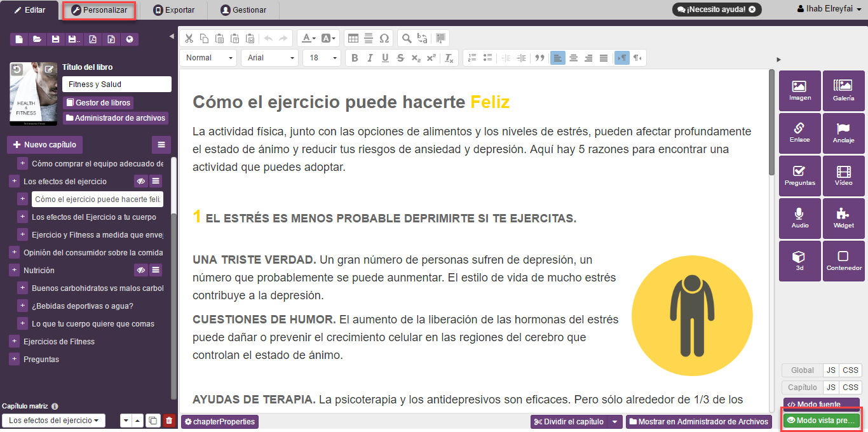Delete the chapter with the red trash icon
The height and width of the screenshot is (432, 868).
(x=168, y=421)
